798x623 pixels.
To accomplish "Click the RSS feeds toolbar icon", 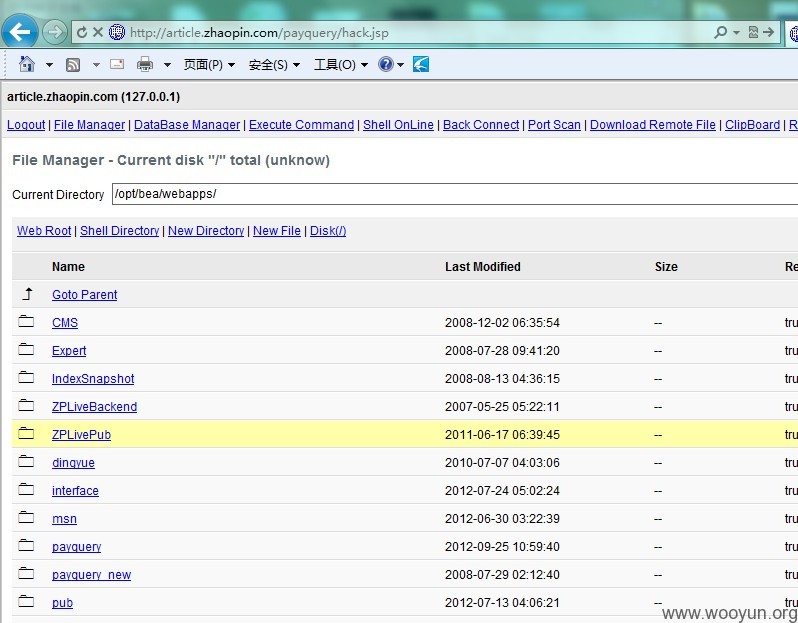I will point(73,65).
